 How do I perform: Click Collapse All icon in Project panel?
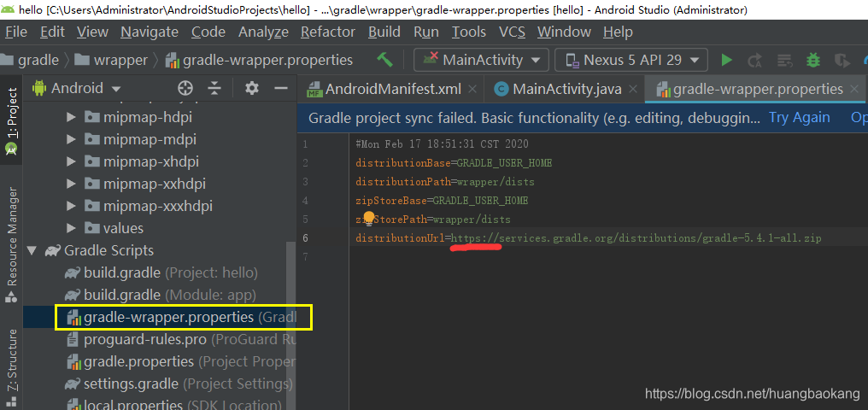pos(214,88)
